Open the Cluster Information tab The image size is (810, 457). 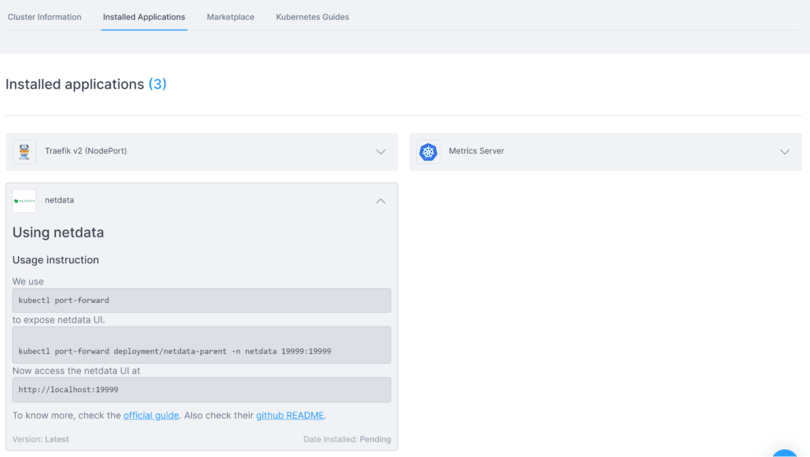(44, 17)
